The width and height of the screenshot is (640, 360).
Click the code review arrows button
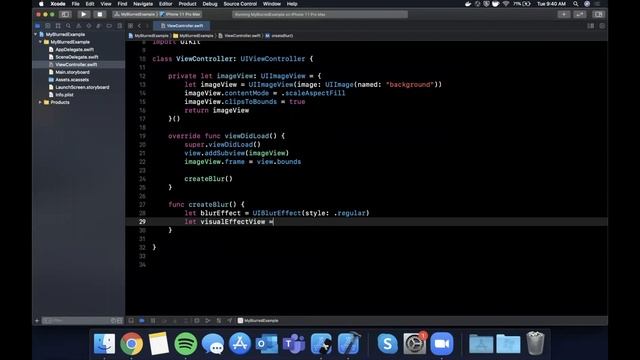coord(580,14)
